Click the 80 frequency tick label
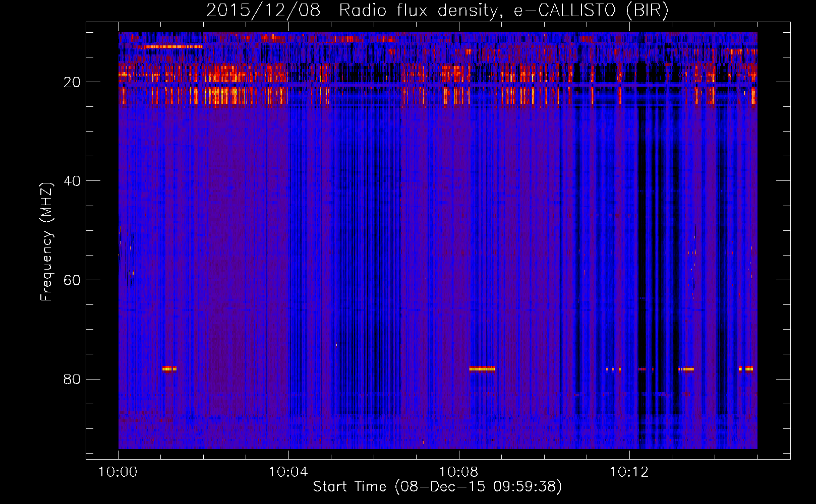Screen dimensions: 816x504 (72, 379)
